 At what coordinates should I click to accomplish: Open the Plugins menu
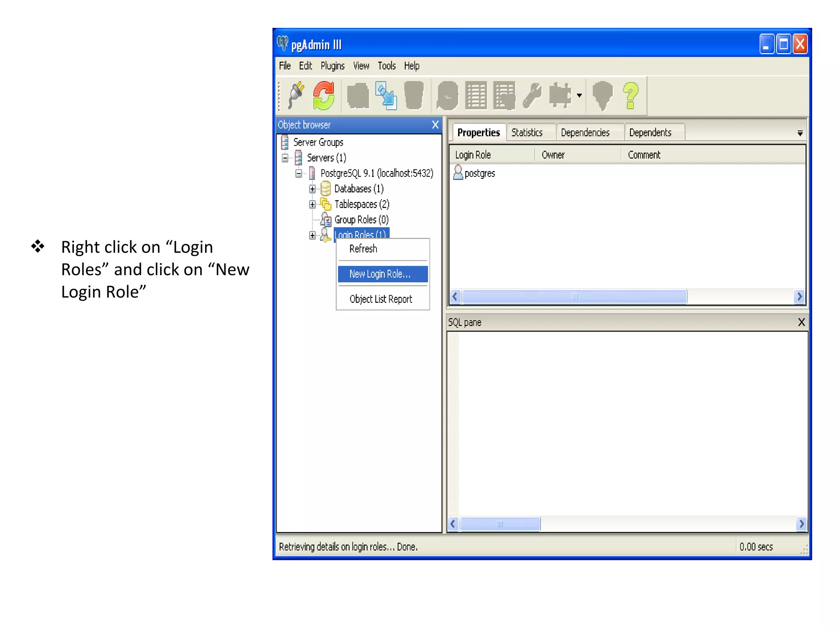pyautogui.click(x=333, y=66)
